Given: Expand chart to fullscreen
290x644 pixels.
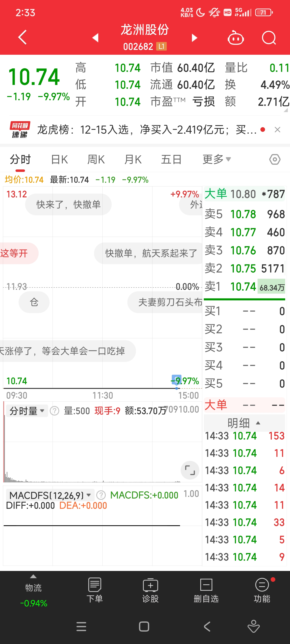Looking at the screenshot, I should (x=190, y=470).
